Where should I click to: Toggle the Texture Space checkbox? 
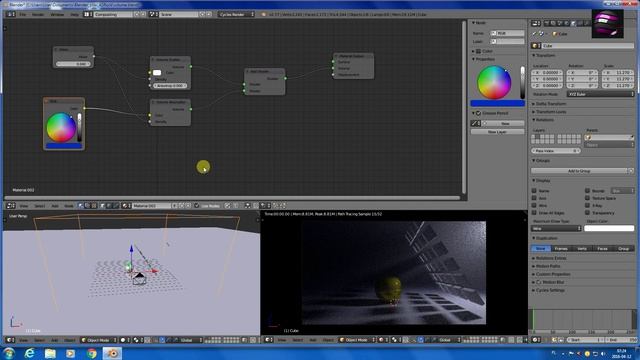(587, 198)
